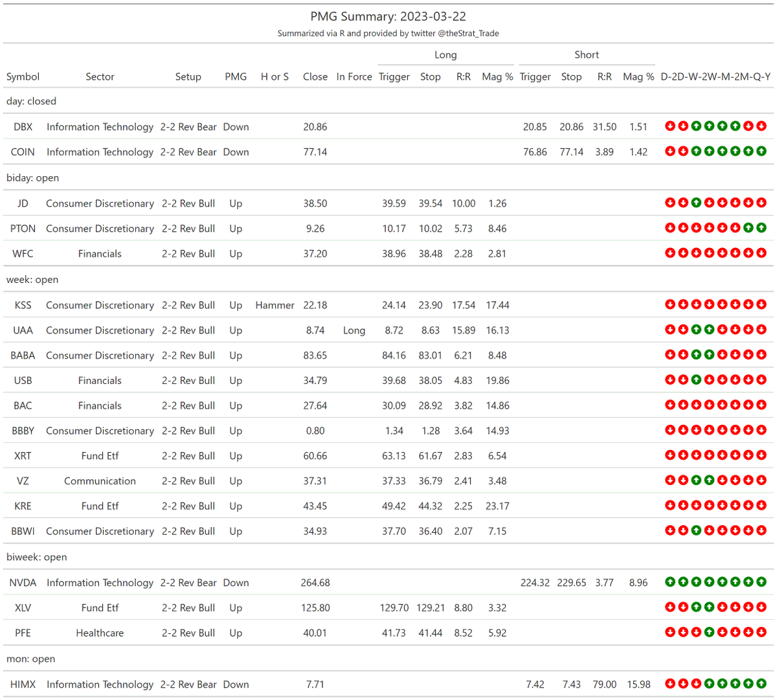Viewport: 777px width, 700px height.
Task: Click the HIMX symbol cell
Action: 23,684
